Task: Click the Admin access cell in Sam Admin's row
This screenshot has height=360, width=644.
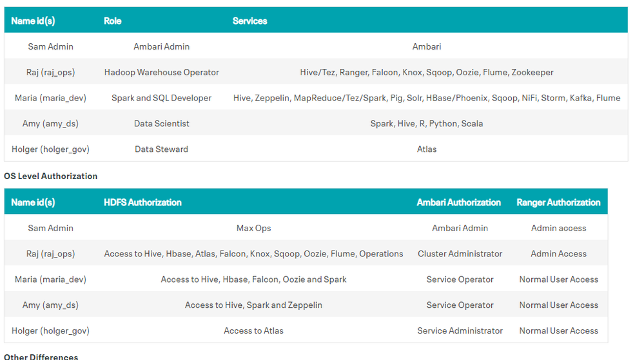Action: 558,228
